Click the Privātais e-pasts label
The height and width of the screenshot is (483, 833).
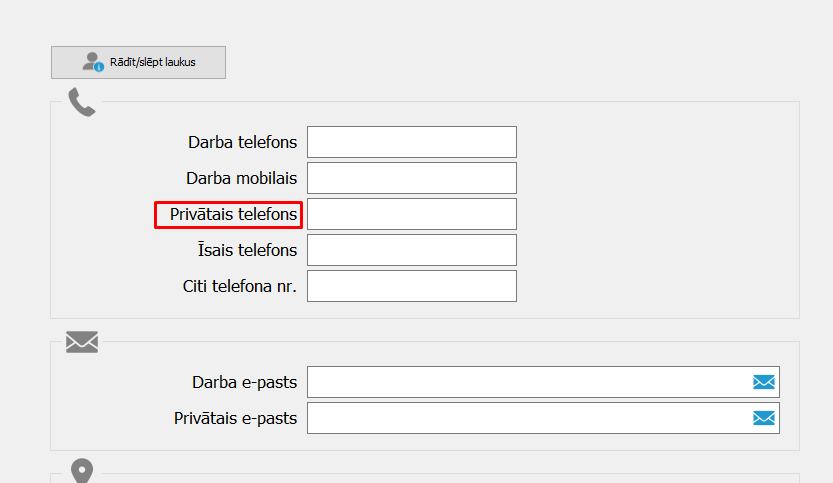tap(235, 419)
